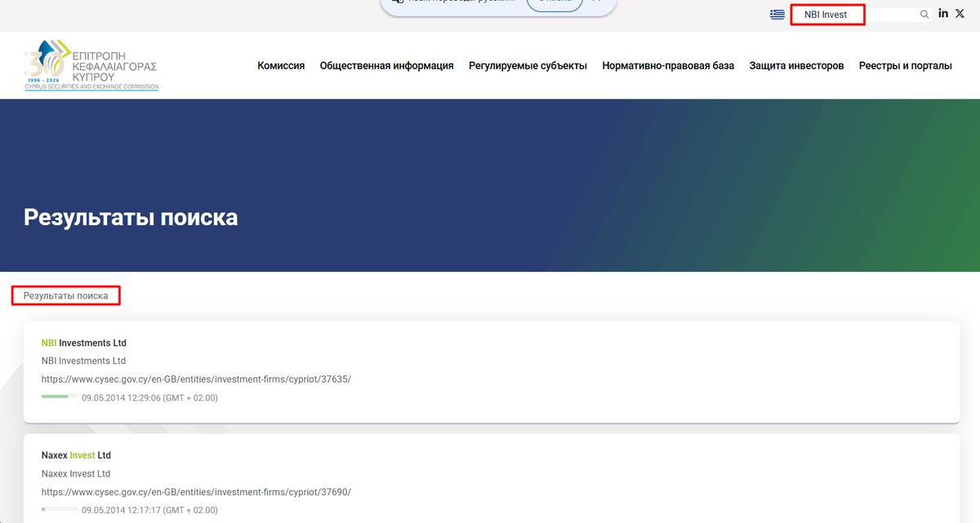Open the Naxex Invest Ltd result title
980x523 pixels.
[x=76, y=455]
